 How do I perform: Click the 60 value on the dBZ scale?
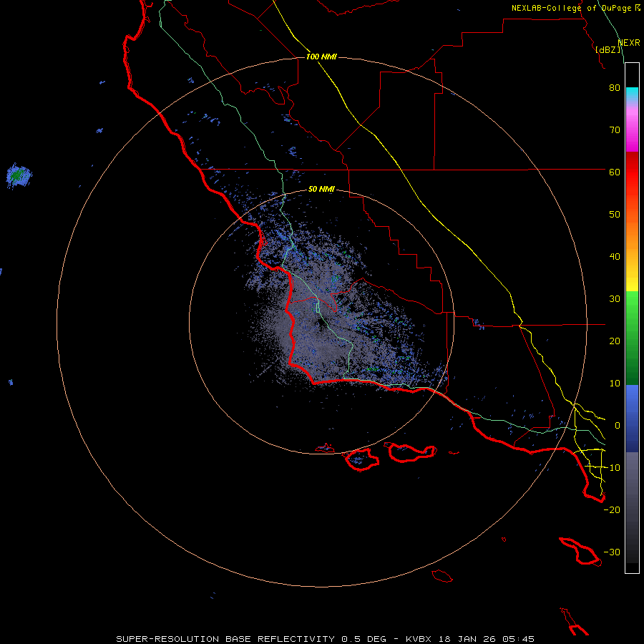615,172
